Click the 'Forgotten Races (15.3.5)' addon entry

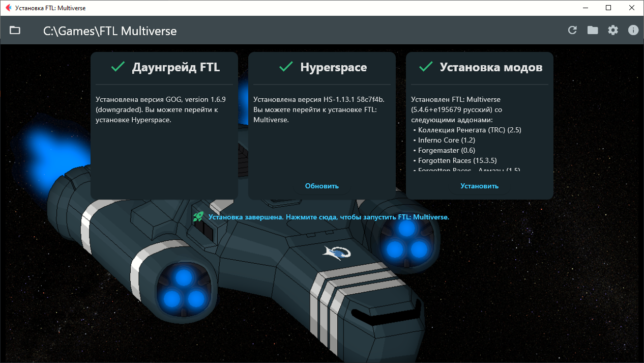[457, 160]
